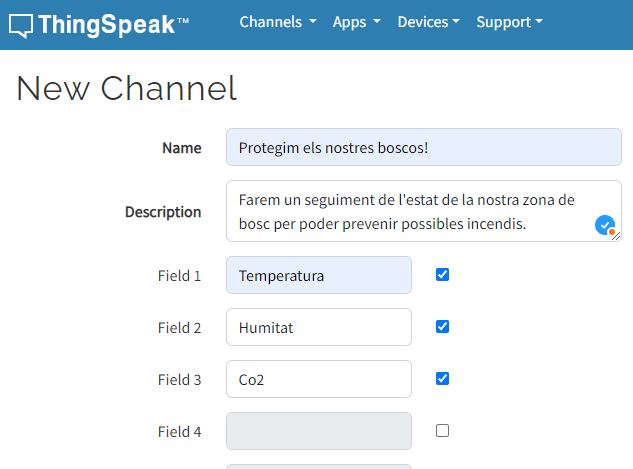Focus the Description text area

pyautogui.click(x=410, y=211)
